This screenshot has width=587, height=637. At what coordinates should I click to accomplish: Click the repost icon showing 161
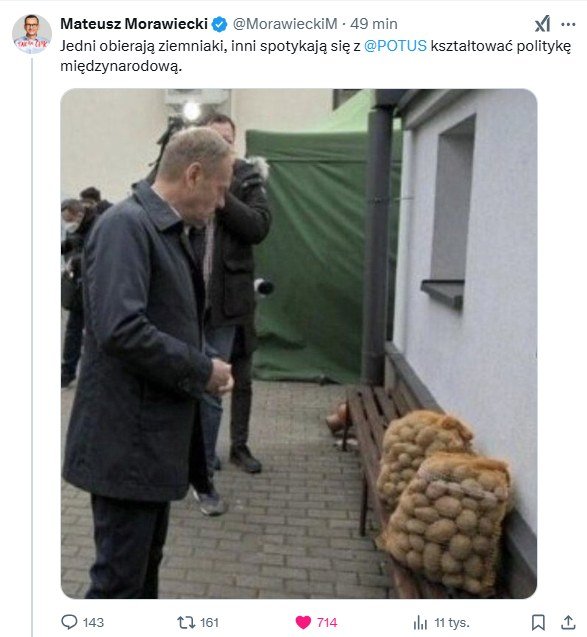pyautogui.click(x=186, y=622)
